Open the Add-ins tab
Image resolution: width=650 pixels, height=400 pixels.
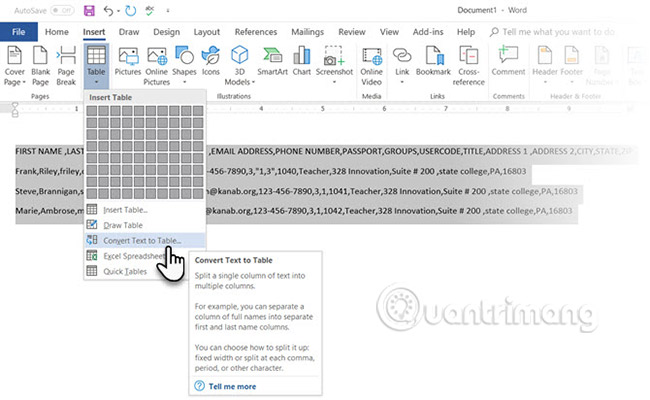pos(428,32)
